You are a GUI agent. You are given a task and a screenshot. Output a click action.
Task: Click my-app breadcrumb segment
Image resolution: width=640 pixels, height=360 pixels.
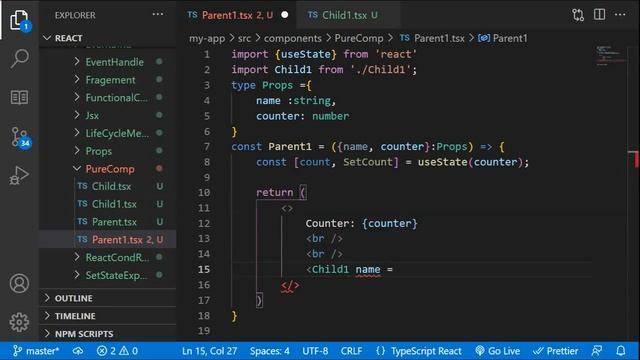click(x=207, y=38)
